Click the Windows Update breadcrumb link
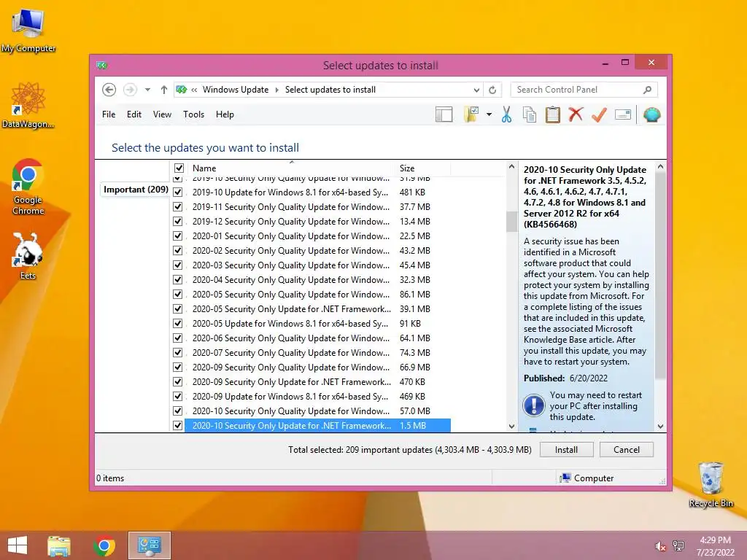This screenshot has height=560, width=747. (236, 90)
